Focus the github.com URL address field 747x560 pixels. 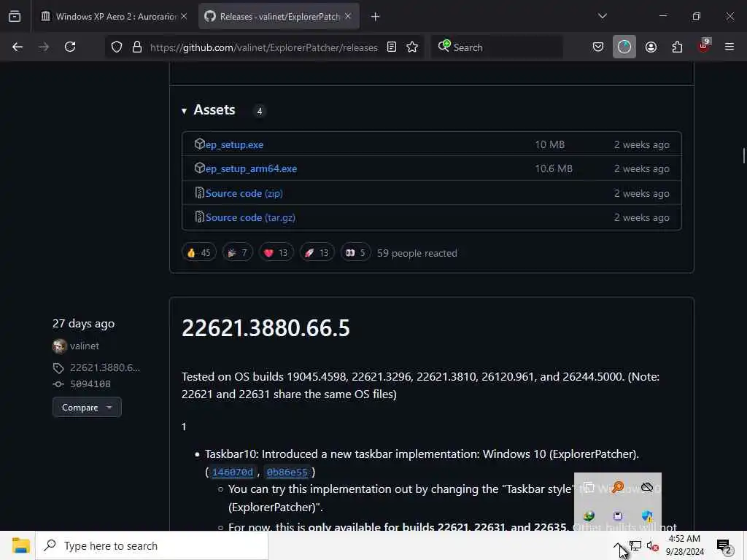264,47
